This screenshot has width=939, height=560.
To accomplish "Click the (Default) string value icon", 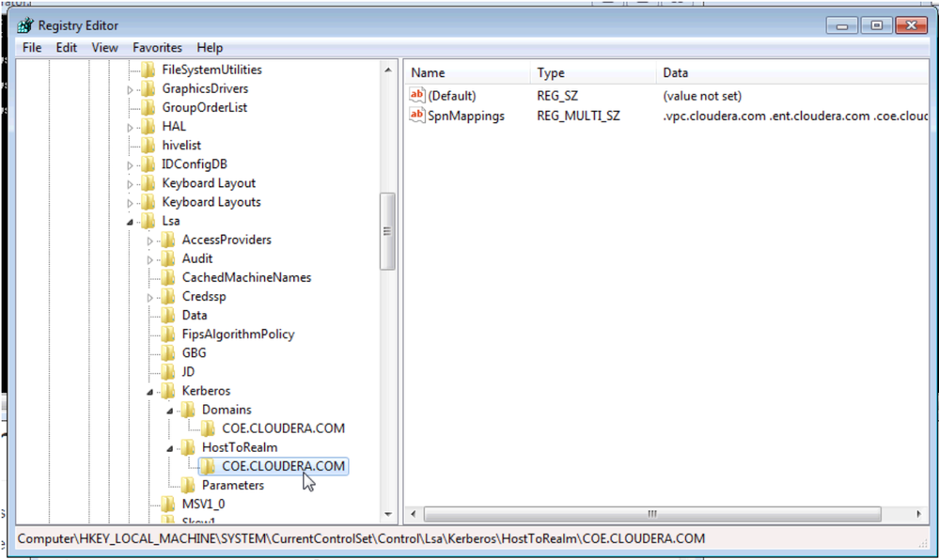I will coord(416,95).
